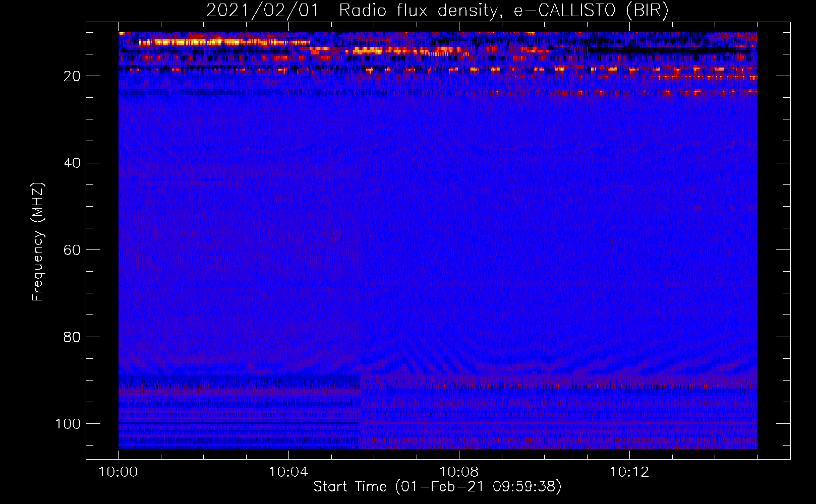Click the 100 MHz frequency tick label

pyautogui.click(x=68, y=424)
